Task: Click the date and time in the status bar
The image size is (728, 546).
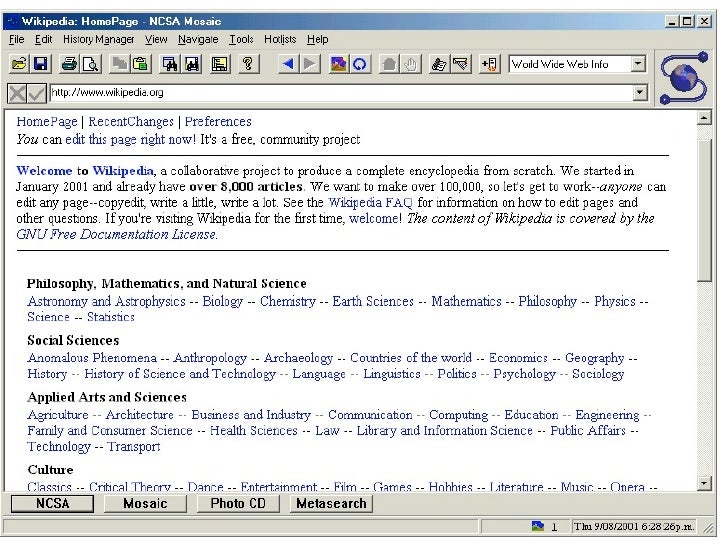Action: 634,526
